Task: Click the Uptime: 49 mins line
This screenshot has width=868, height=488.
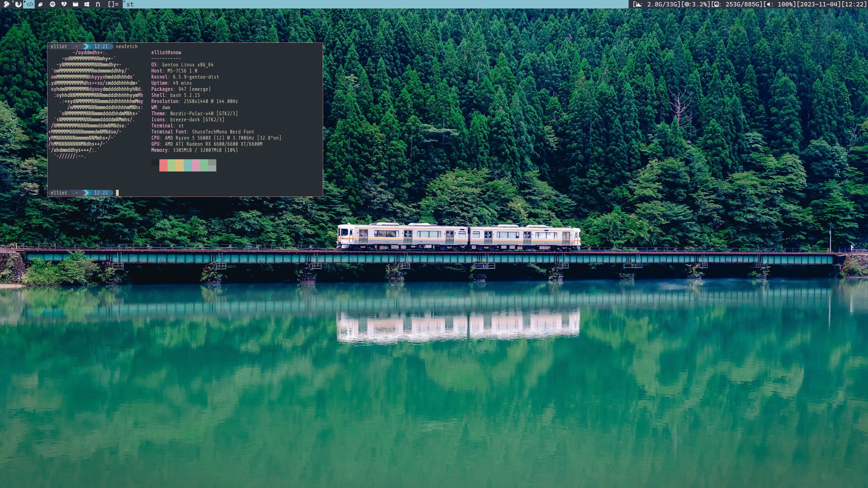Action: pyautogui.click(x=172, y=83)
